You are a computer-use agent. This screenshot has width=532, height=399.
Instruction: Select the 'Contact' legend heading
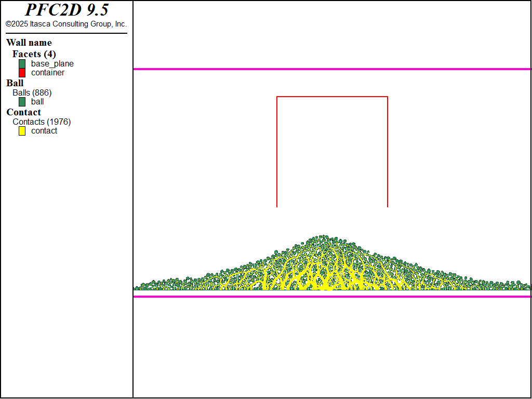click(x=23, y=112)
